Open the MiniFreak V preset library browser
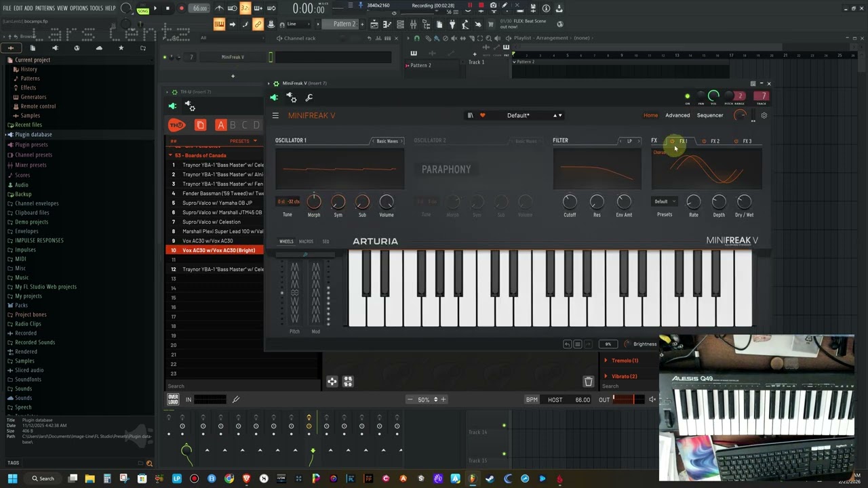The height and width of the screenshot is (488, 868). [470, 115]
